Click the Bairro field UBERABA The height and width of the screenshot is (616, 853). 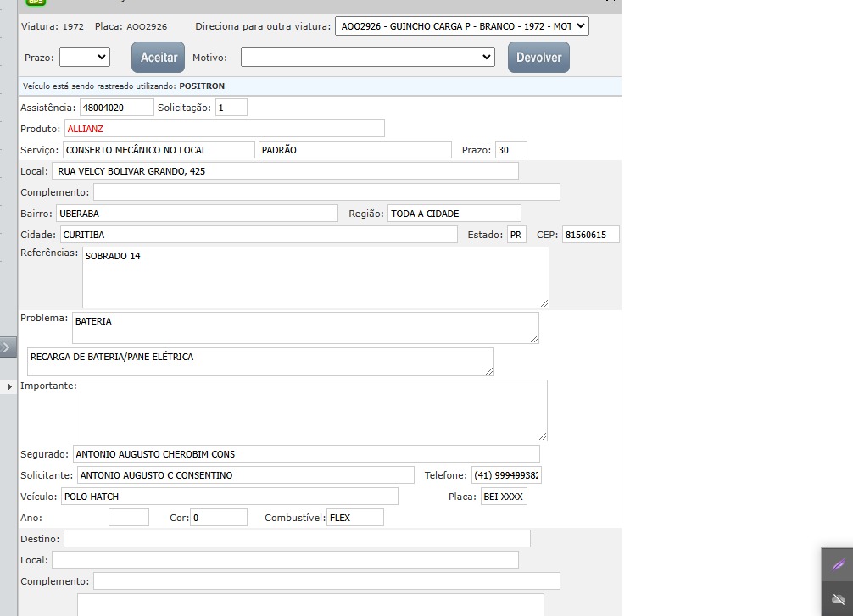tap(197, 214)
